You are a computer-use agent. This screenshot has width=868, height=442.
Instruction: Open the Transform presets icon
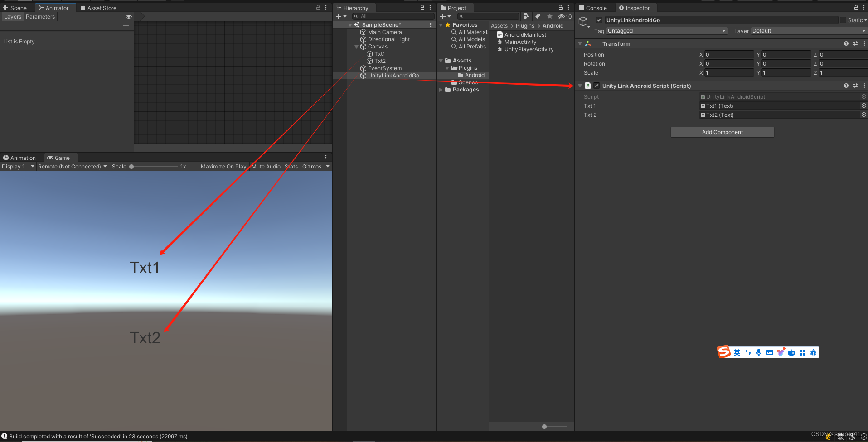click(x=855, y=43)
